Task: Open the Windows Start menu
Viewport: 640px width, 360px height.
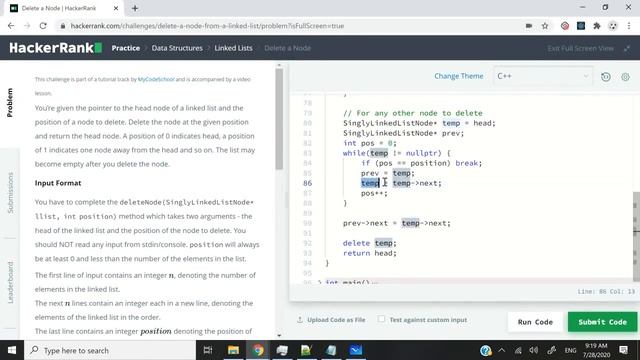Action: click(x=12, y=350)
